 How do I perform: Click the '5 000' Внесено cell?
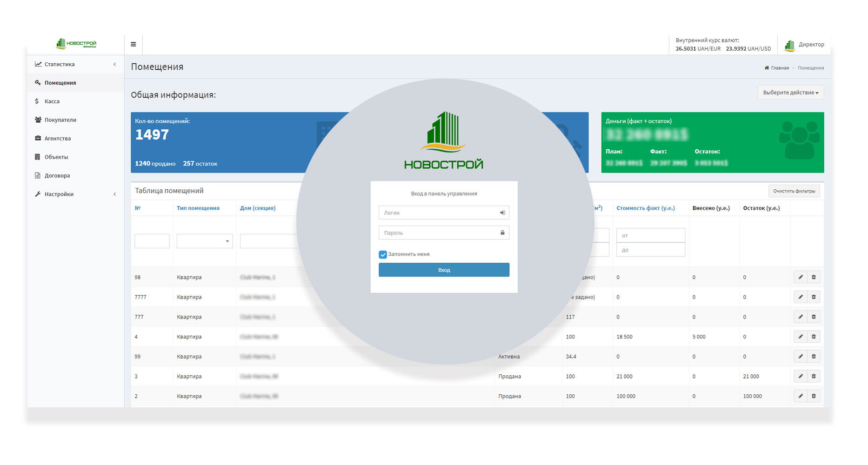pyautogui.click(x=699, y=337)
